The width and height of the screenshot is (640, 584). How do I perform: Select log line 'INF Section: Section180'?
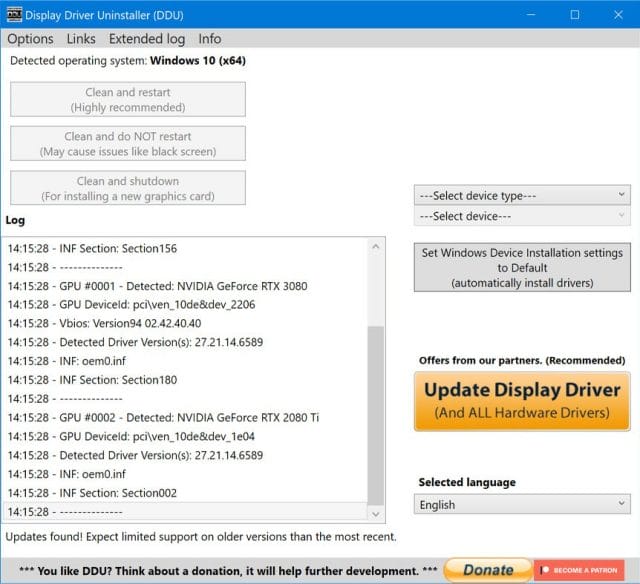point(185,380)
